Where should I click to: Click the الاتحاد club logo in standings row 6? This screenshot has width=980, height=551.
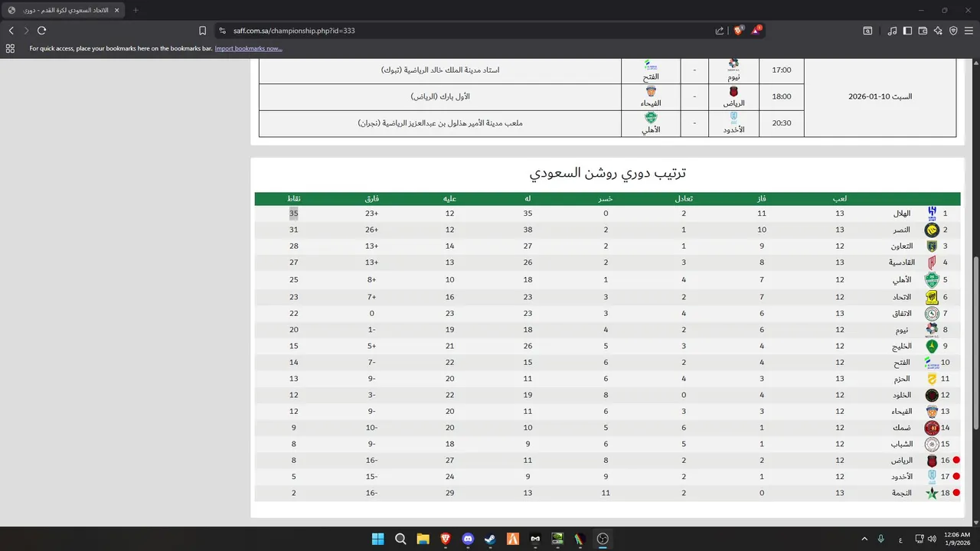click(x=932, y=297)
